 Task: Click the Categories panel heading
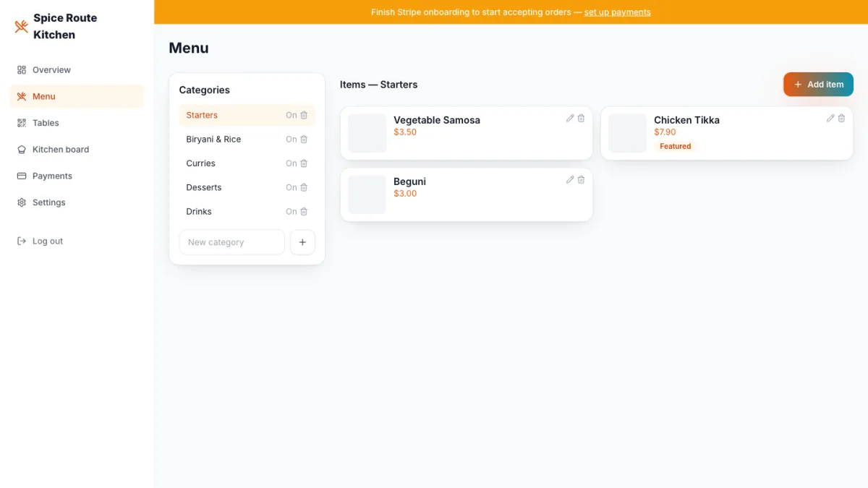[204, 90]
